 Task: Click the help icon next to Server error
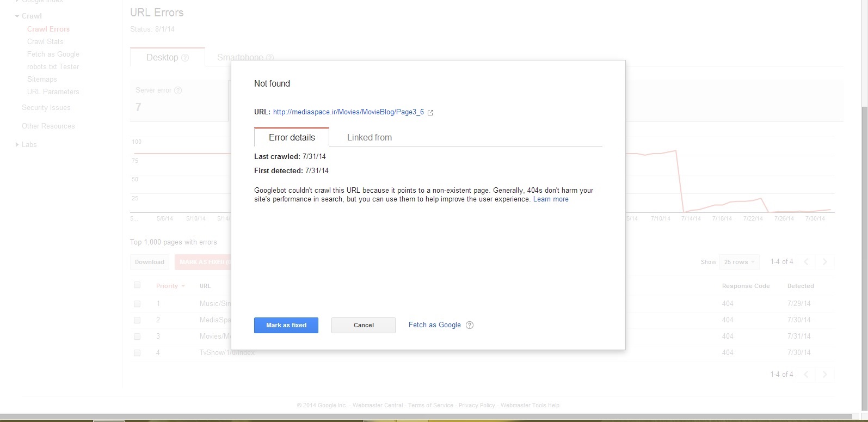[178, 90]
